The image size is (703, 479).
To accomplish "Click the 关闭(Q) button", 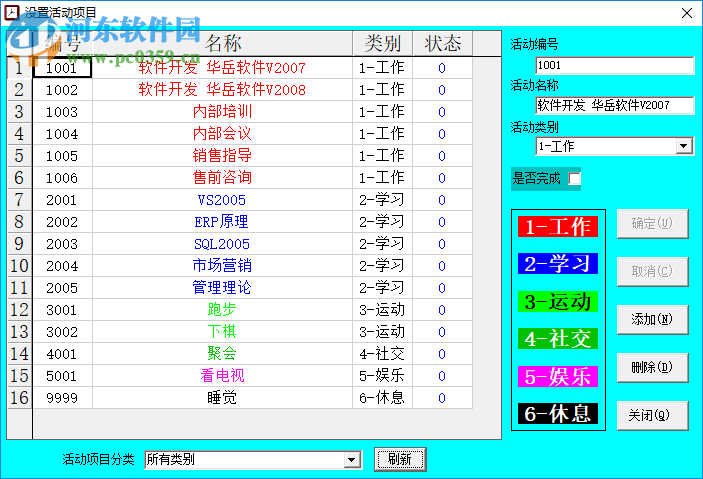I will pyautogui.click(x=652, y=415).
